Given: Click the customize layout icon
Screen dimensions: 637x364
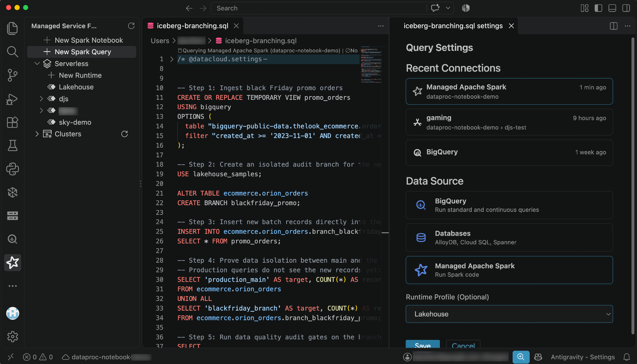Looking at the screenshot, I should tap(584, 8).
